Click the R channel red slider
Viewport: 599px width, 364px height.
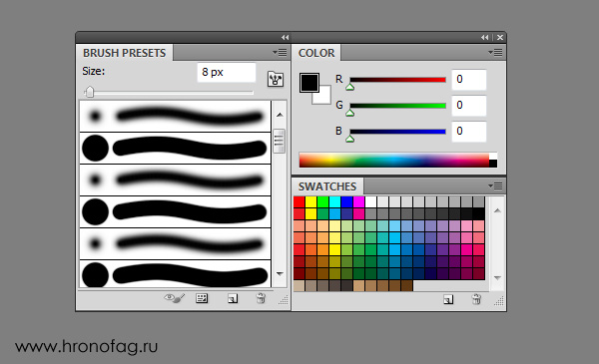point(397,80)
